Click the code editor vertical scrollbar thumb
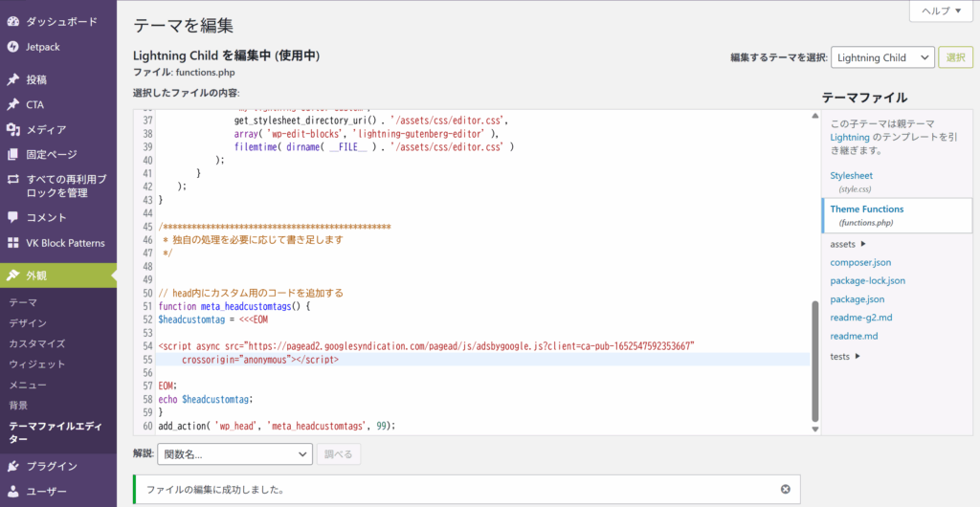This screenshot has height=507, width=980. (x=815, y=362)
